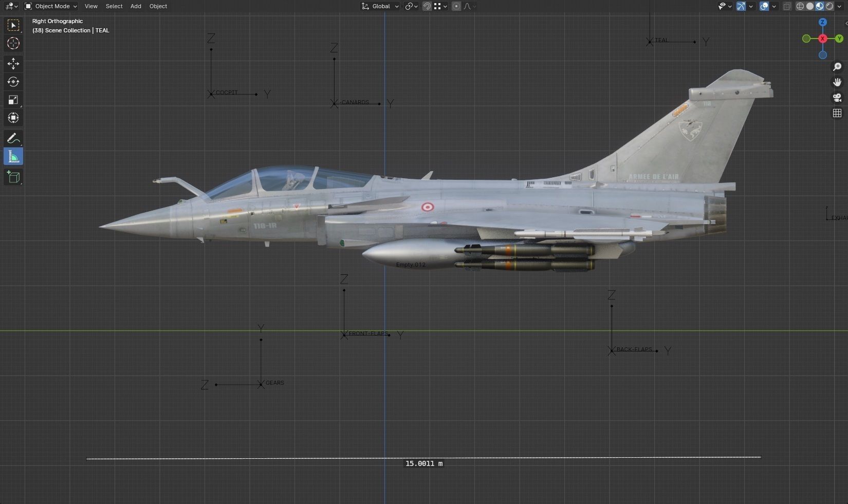The image size is (848, 504).
Task: Select the Move tool
Action: pos(13,64)
